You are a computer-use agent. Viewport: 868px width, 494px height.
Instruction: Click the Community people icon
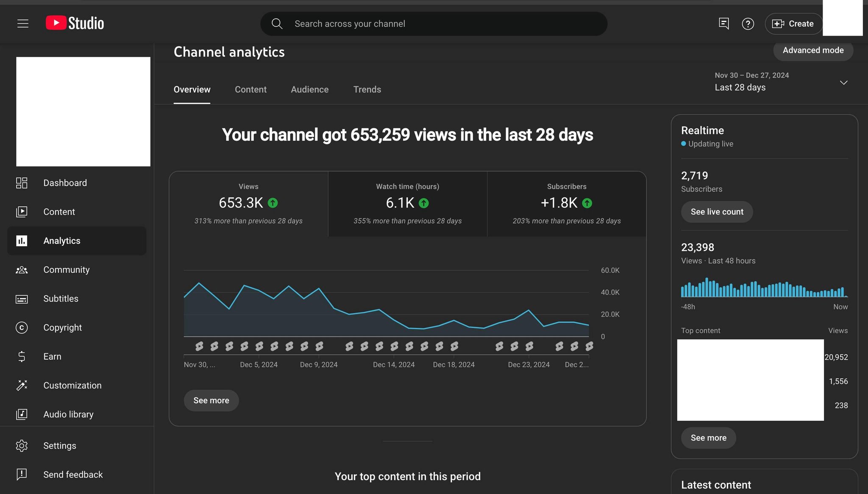22,270
